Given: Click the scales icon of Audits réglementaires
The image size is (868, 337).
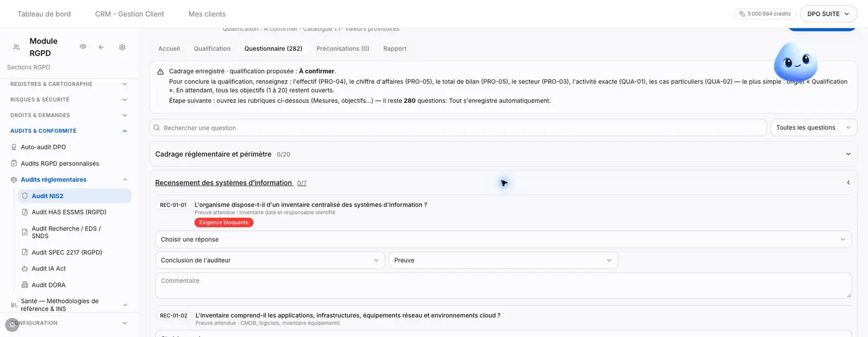Looking at the screenshot, I should tap(14, 180).
